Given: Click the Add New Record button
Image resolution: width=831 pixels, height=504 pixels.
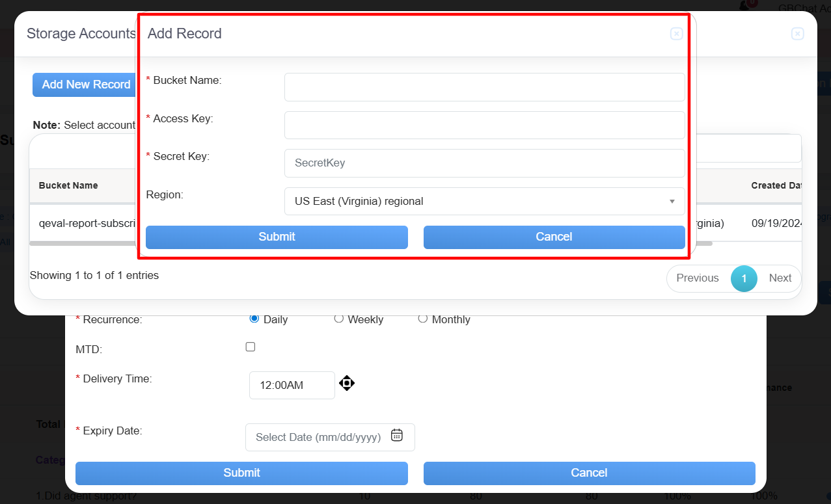Looking at the screenshot, I should (85, 85).
